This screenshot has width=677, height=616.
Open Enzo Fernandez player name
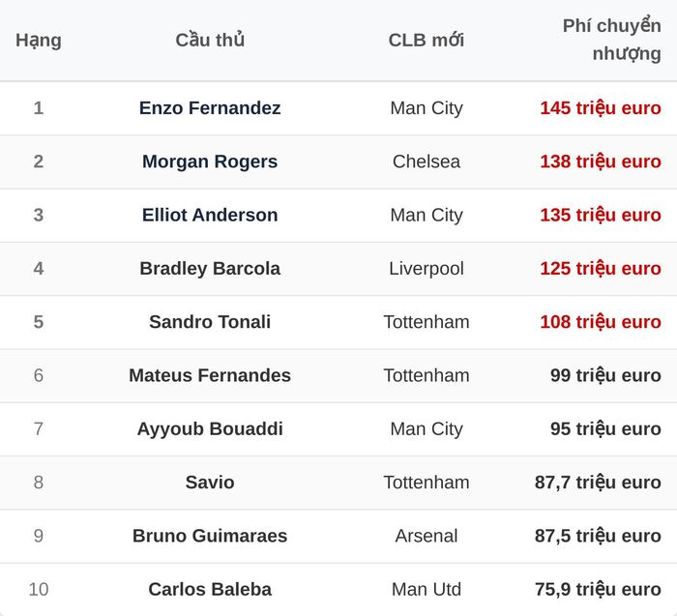(210, 108)
